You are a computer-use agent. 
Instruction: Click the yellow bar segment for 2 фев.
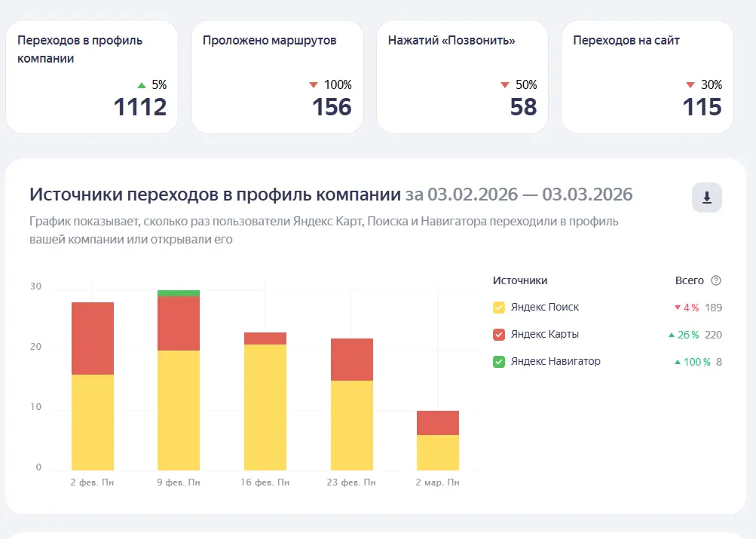93,422
